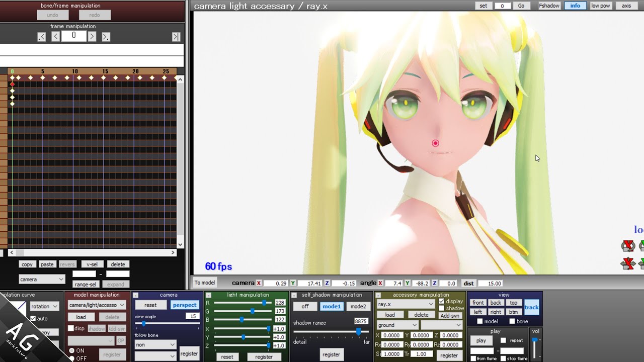Screen dimensions: 644x362
Task: Collapse the self_shadow manipulation panel
Action: coord(294,295)
